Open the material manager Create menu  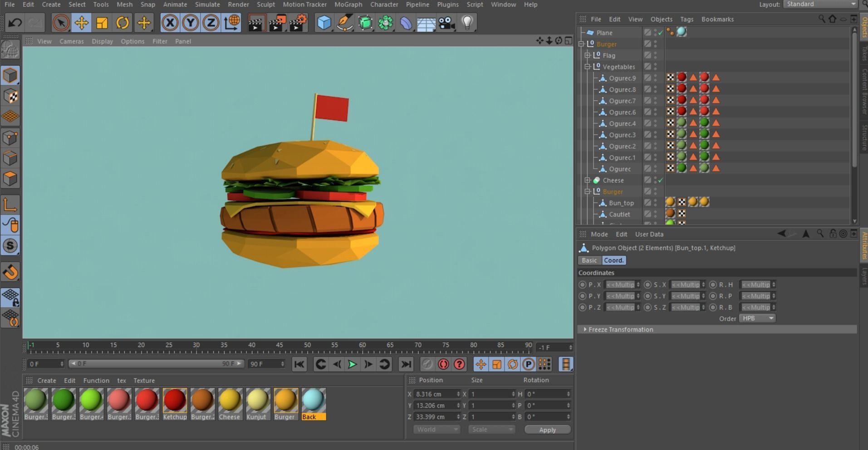click(x=47, y=381)
